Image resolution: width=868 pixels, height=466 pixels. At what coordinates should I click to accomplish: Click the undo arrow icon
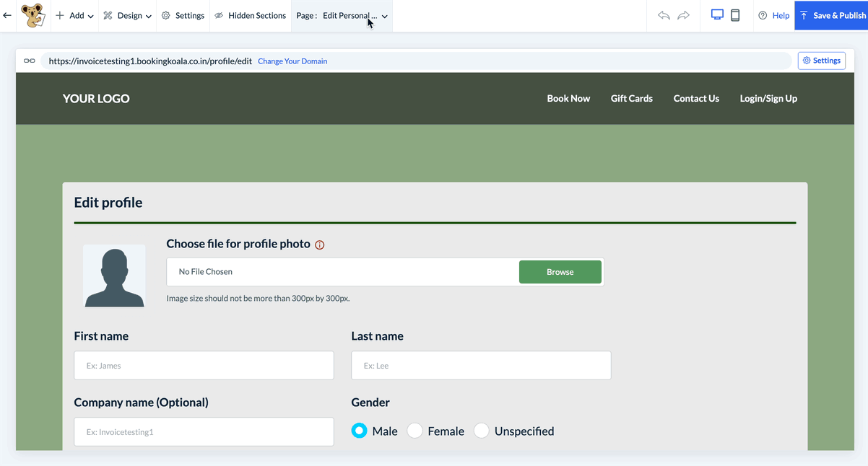664,15
